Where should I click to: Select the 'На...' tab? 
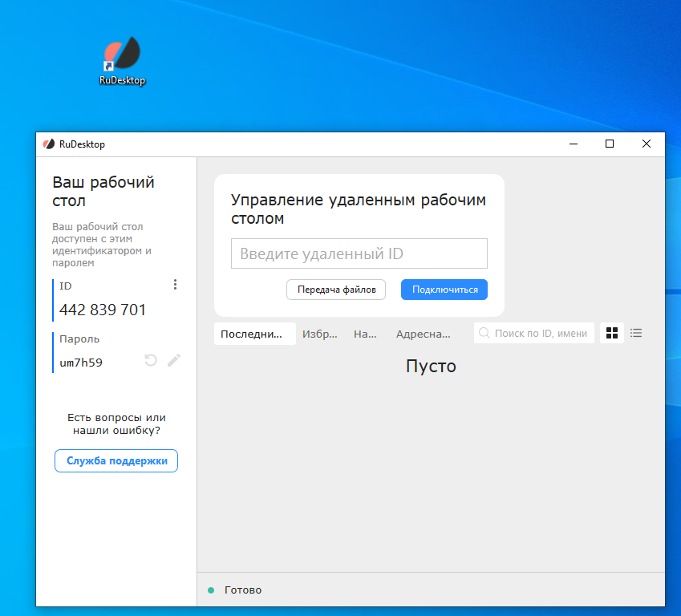pyautogui.click(x=365, y=334)
